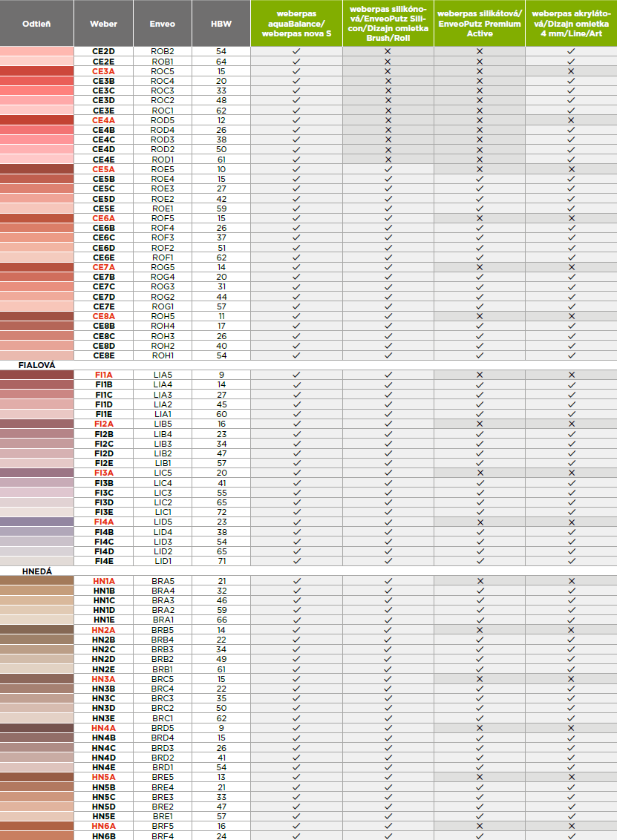The width and height of the screenshot is (617, 840).
Task: Click HBW value 10 in row CE5A
Action: 221,169
